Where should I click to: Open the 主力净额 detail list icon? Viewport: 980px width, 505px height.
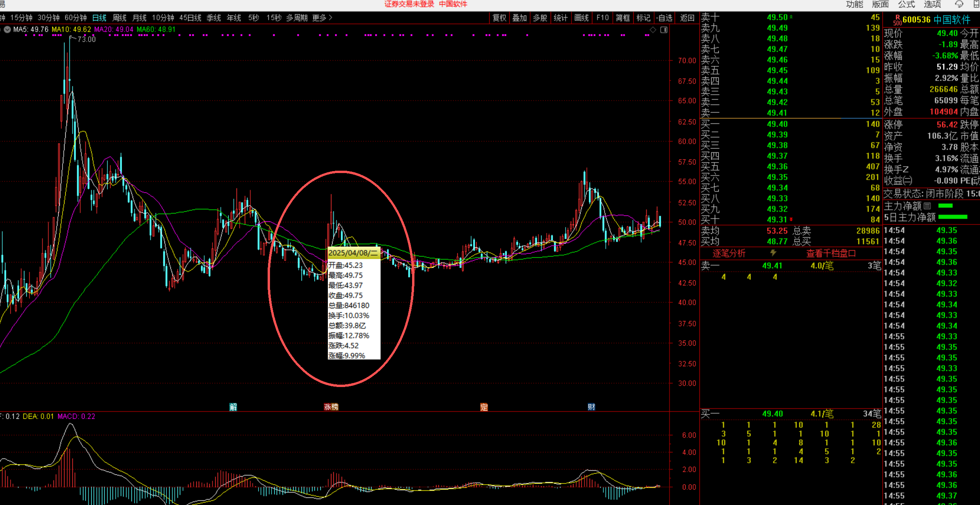coord(927,206)
